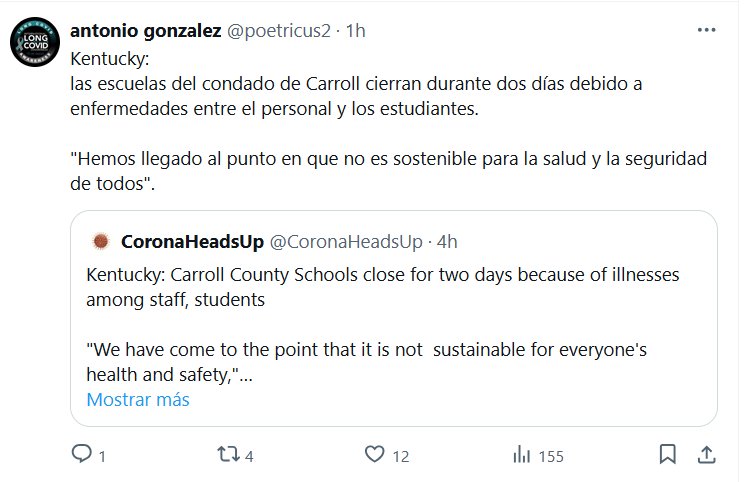Click the repost count of 4
The image size is (750, 482).
click(x=249, y=456)
